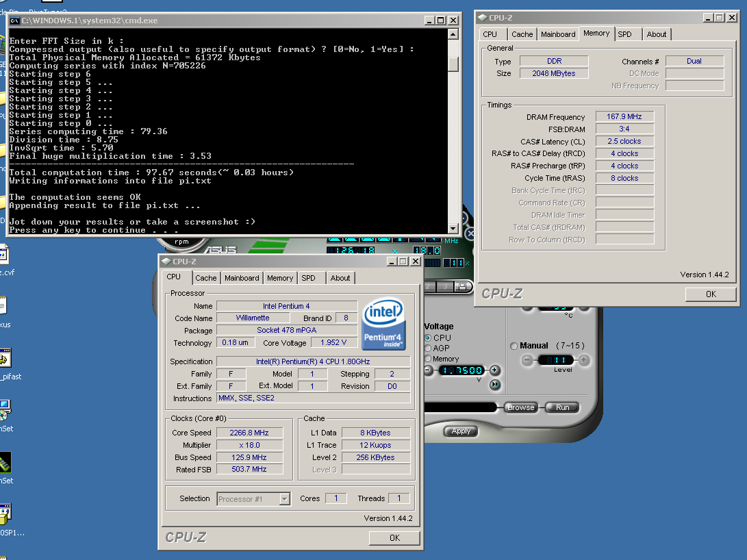Click the '2266.8 MHz' core speed value

[x=249, y=433]
